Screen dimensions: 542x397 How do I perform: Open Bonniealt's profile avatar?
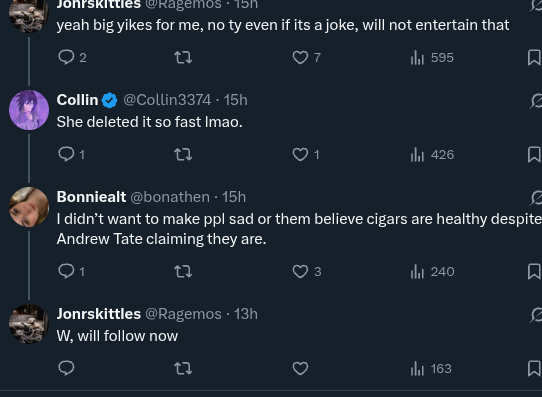[x=29, y=207]
